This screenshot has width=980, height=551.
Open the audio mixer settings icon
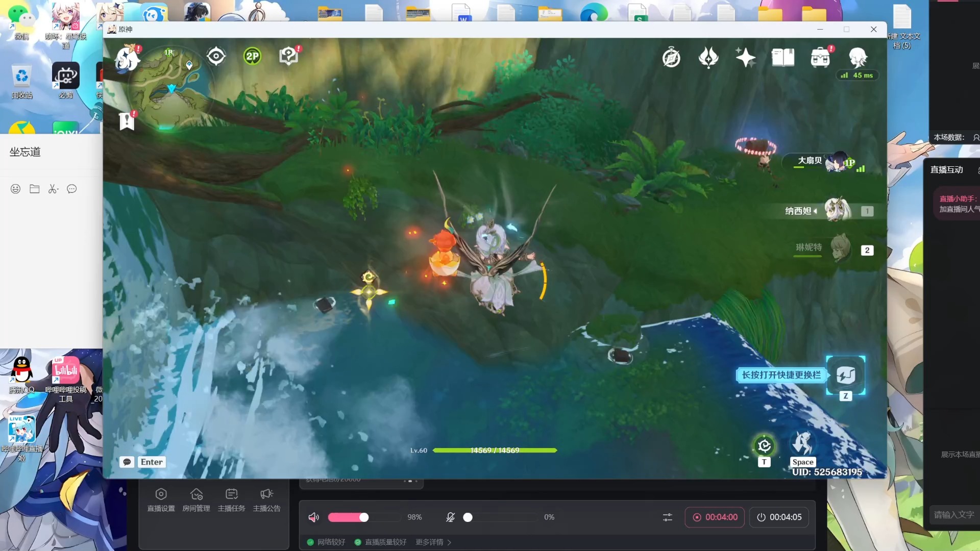tap(668, 517)
